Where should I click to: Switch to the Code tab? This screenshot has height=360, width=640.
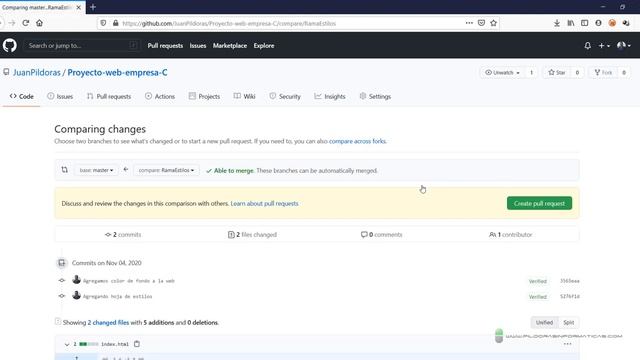22,96
